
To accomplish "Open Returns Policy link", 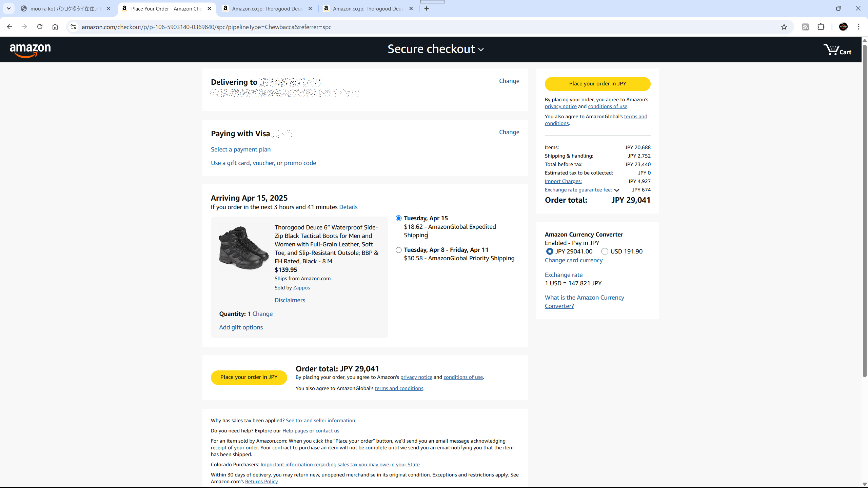I will (261, 482).
